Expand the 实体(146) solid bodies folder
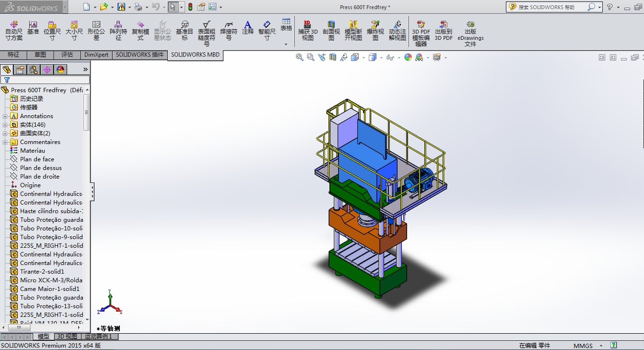Viewport: 644px width, 350px height. 5,125
